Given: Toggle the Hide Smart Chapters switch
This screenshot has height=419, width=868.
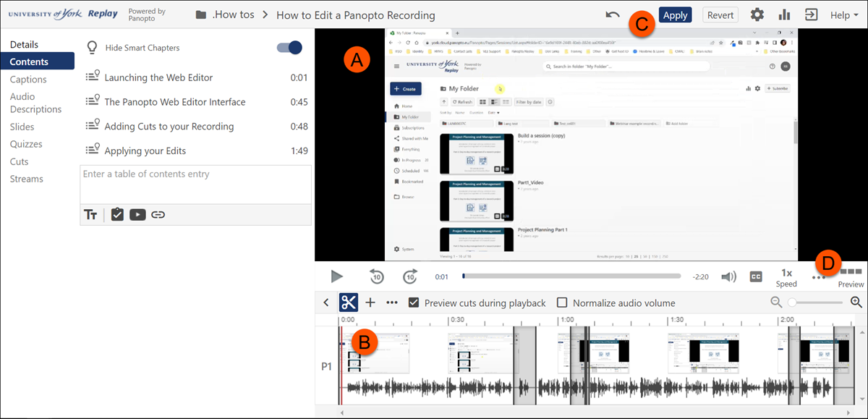Looking at the screenshot, I should pyautogui.click(x=289, y=48).
